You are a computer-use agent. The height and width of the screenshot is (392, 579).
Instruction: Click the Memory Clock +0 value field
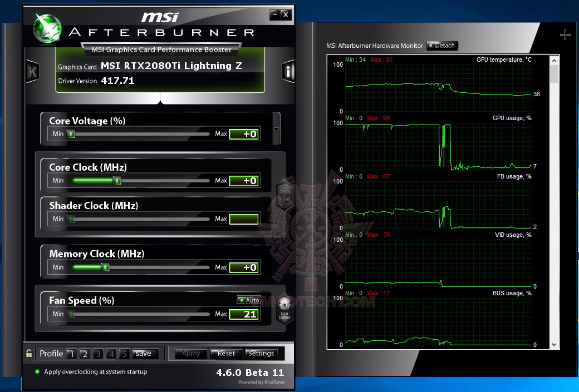point(244,267)
